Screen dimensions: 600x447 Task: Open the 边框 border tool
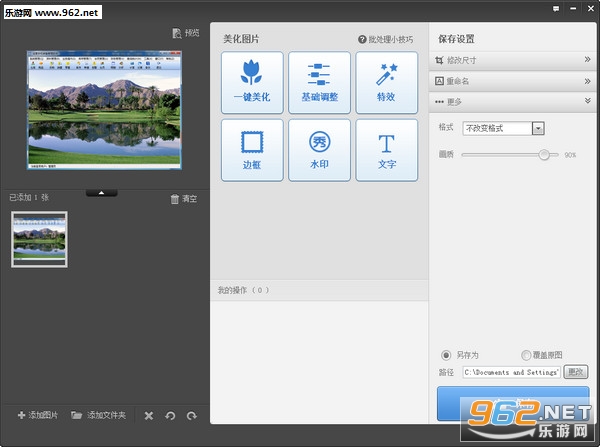point(252,150)
